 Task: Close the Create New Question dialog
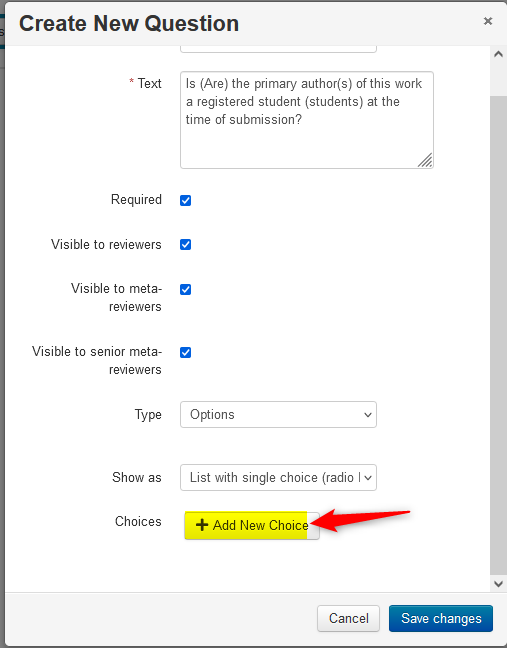[488, 21]
